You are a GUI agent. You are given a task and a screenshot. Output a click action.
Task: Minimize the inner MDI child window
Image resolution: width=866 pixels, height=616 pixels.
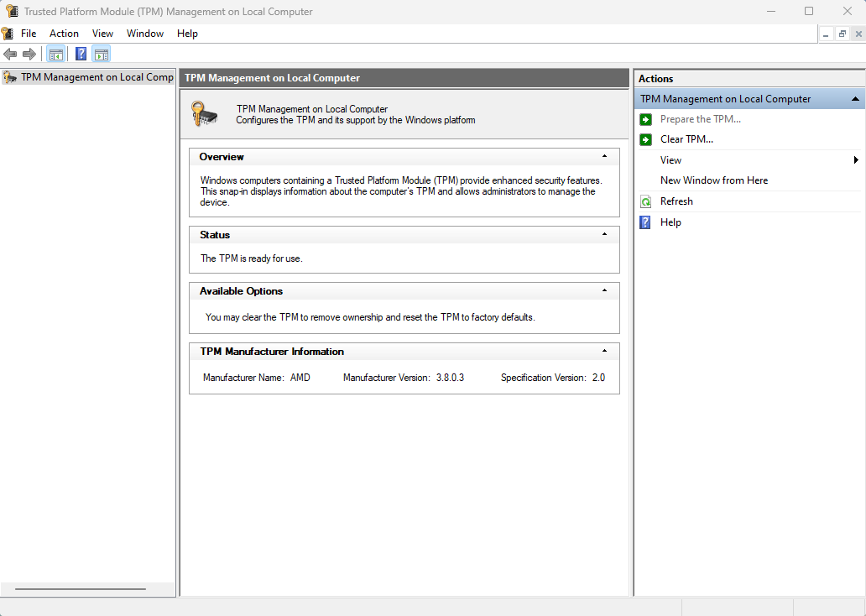[x=826, y=34]
